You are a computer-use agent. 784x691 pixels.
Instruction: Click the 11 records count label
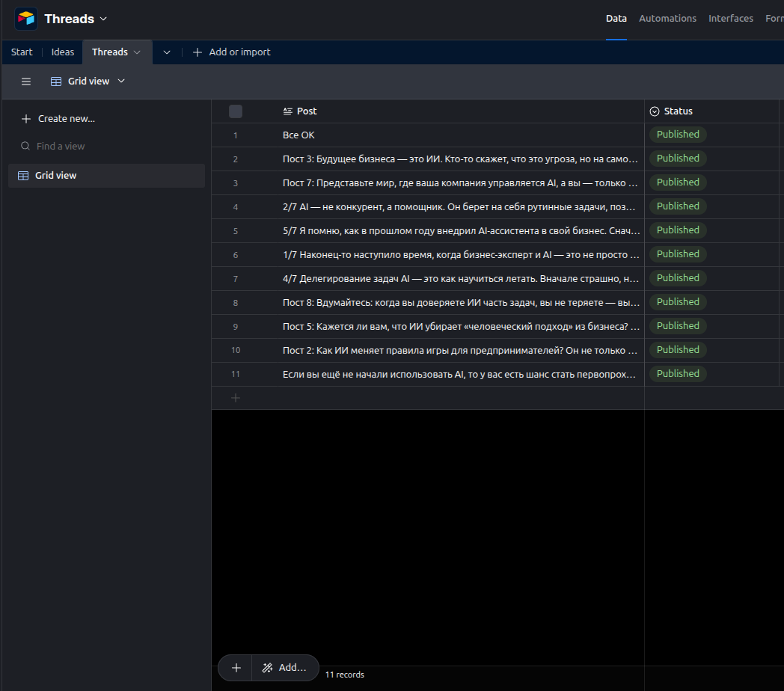345,675
